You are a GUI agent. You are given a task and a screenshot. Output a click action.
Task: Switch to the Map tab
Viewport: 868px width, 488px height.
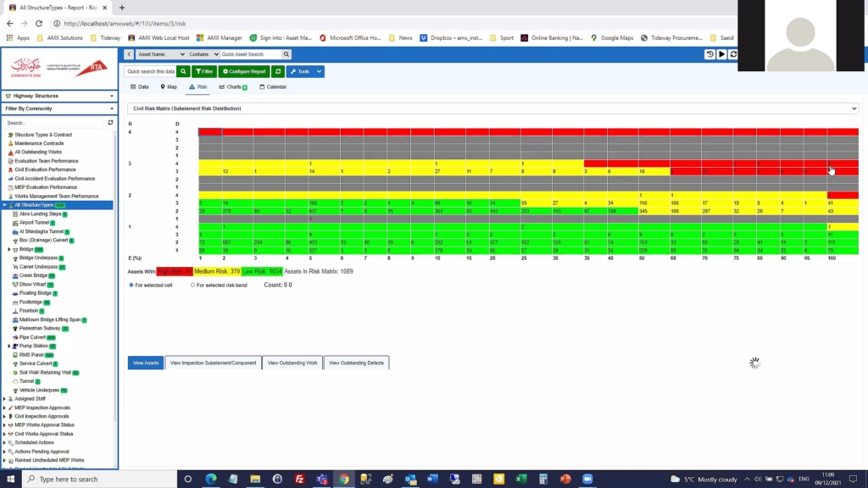pos(167,87)
